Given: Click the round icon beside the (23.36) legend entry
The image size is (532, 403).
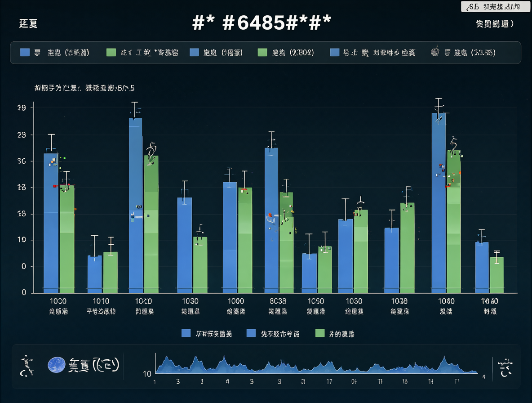Looking at the screenshot, I should (435, 52).
